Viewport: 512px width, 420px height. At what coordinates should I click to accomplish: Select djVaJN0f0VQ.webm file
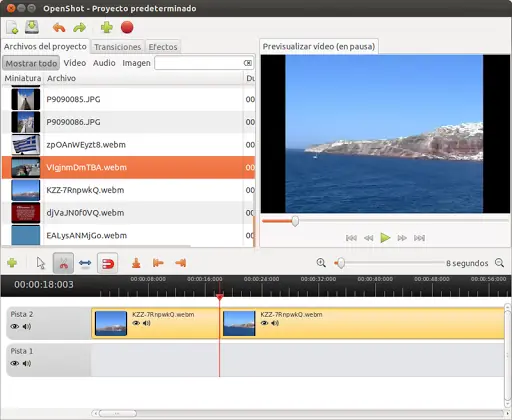(128, 213)
